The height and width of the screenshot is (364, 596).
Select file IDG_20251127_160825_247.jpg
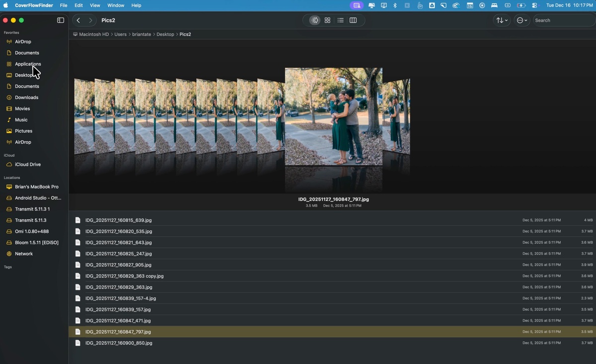pyautogui.click(x=332, y=254)
